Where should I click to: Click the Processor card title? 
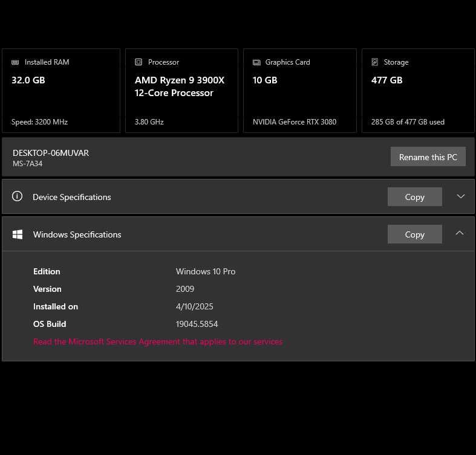pyautogui.click(x=163, y=62)
